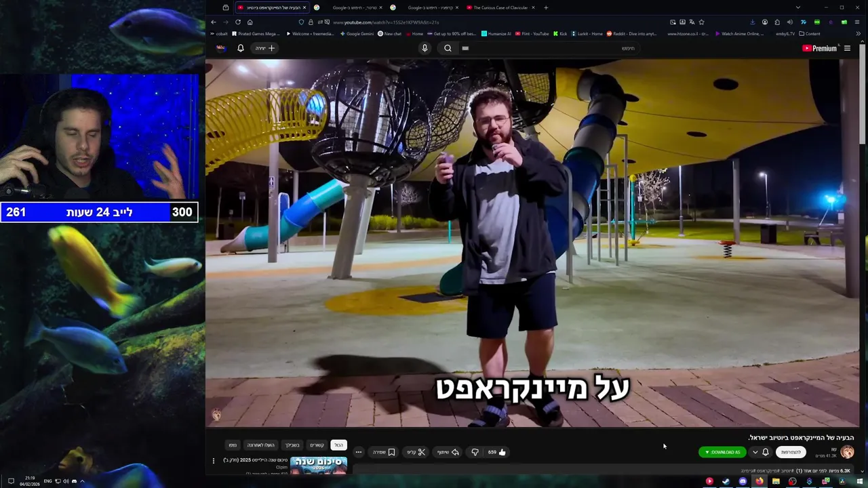Select the 'נצפו' filter chip
This screenshot has height=488, width=868.
(x=233, y=445)
